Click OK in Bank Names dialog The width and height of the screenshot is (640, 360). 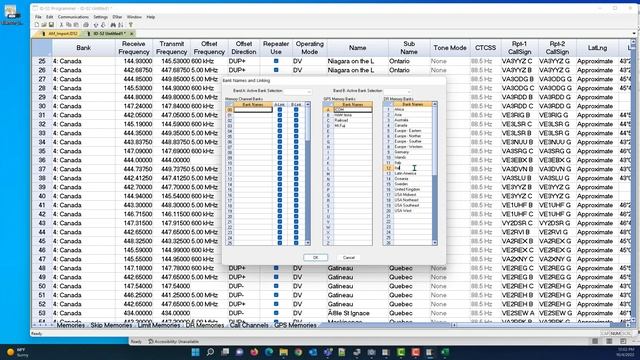pos(316,258)
